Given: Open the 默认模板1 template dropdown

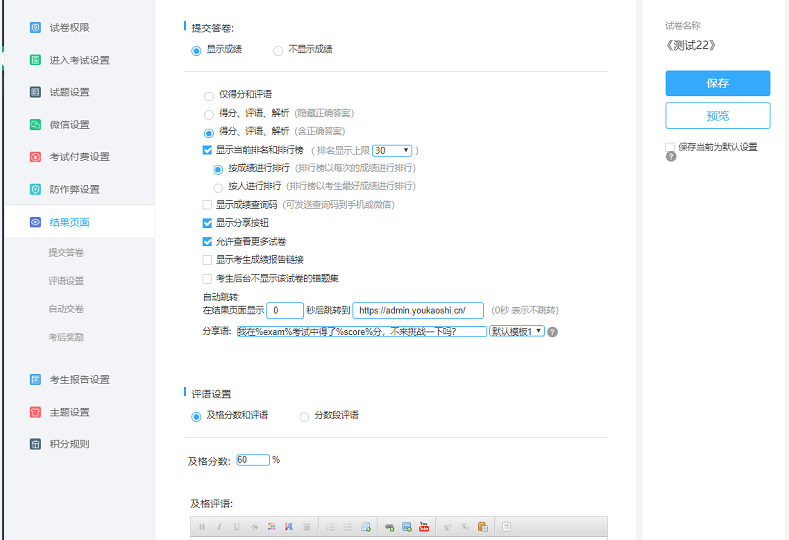Looking at the screenshot, I should (x=517, y=331).
